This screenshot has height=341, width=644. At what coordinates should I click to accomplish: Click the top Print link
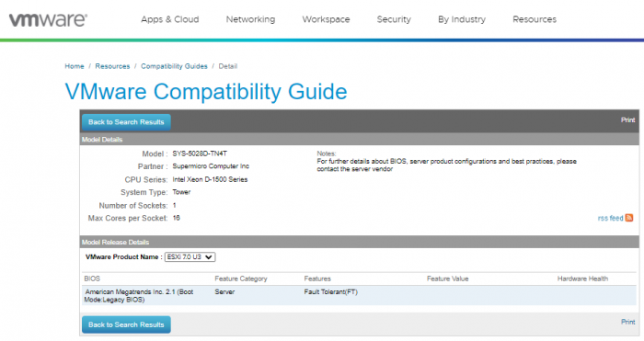click(627, 119)
